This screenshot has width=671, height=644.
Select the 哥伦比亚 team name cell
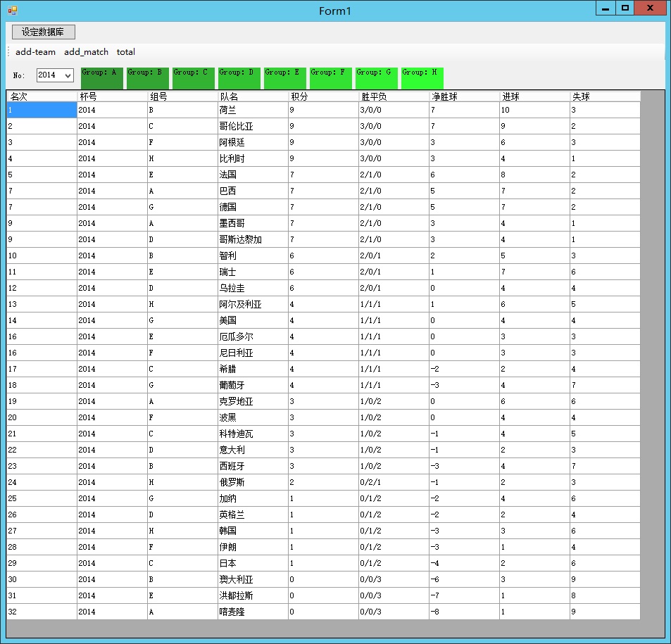(253, 126)
